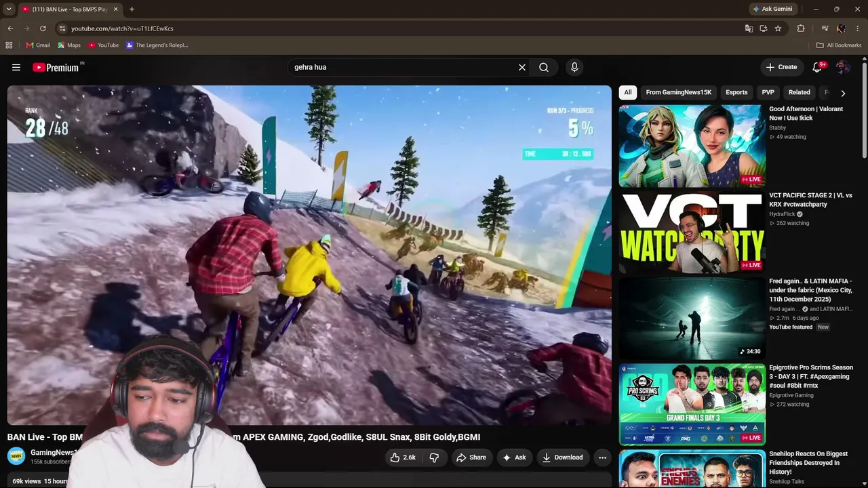The height and width of the screenshot is (488, 868).
Task: Expand the All Bookmarks folder
Action: click(839, 45)
